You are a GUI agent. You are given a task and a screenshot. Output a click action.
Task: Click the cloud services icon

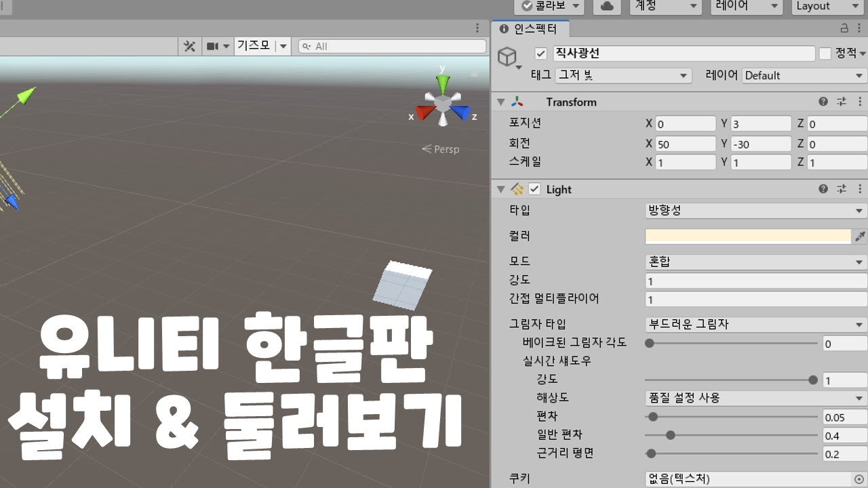click(x=608, y=6)
